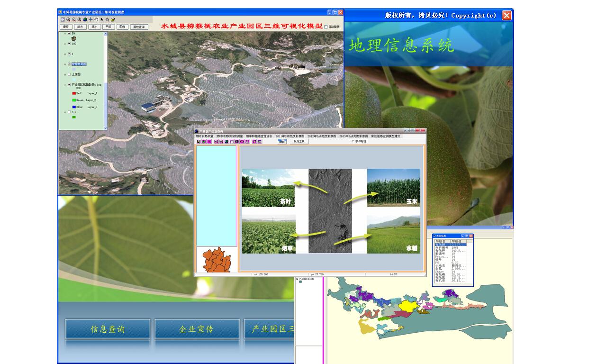Screen dimensions: 589x364
Task: Select the black arrow pointer tool
Action: click(102, 19)
